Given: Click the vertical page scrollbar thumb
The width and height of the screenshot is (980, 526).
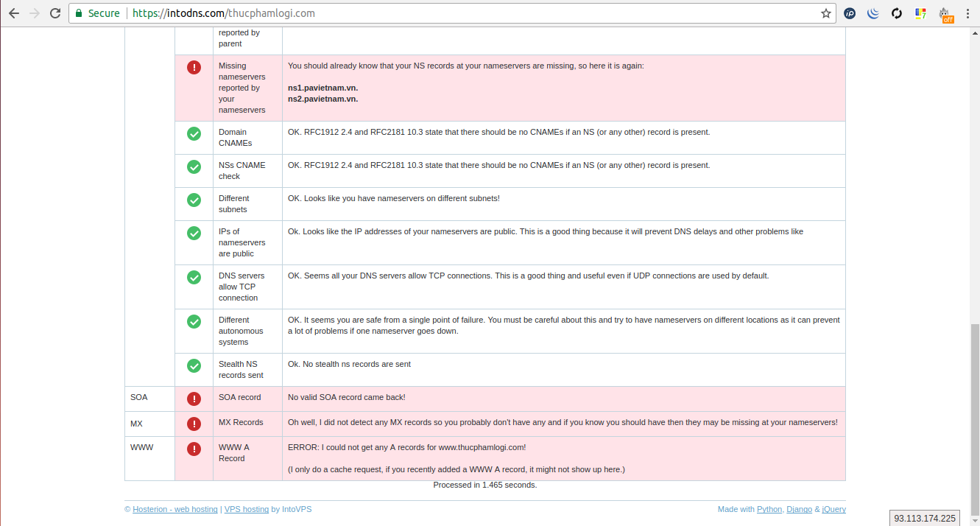Looking at the screenshot, I should click(974, 421).
